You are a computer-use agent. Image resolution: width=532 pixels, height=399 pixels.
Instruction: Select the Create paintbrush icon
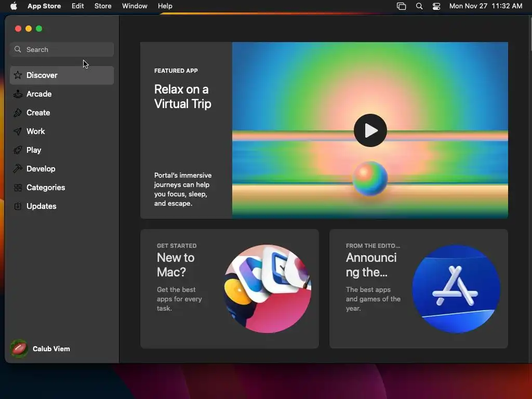click(18, 113)
